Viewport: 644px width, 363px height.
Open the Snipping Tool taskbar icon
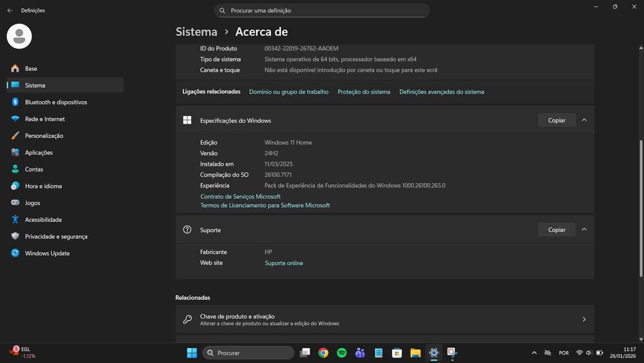pos(452,353)
